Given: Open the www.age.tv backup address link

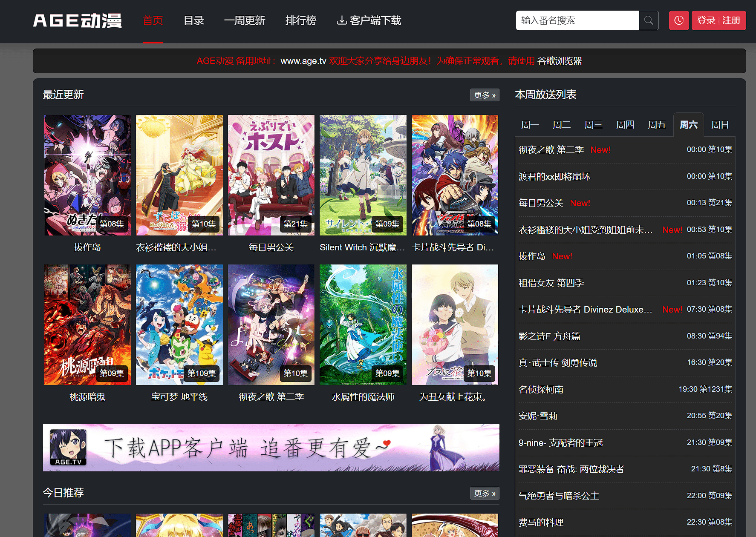Looking at the screenshot, I should coord(303,61).
